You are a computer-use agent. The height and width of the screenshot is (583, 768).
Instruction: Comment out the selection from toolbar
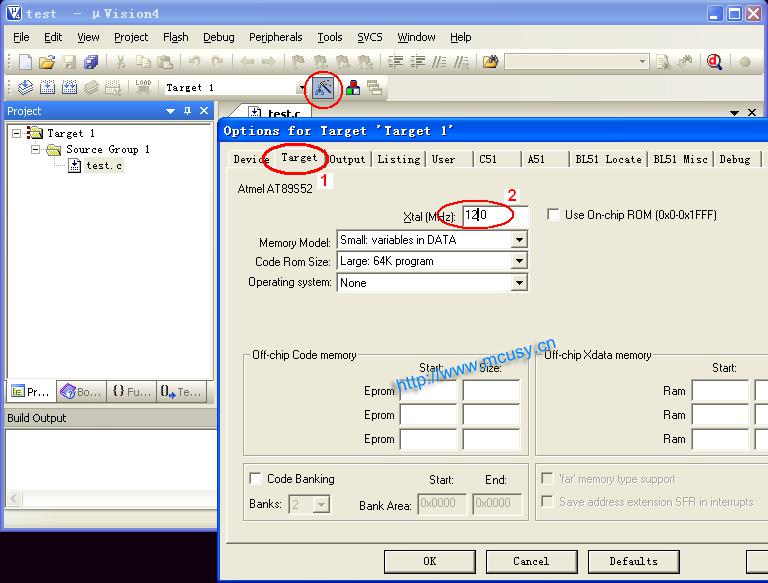(x=439, y=62)
